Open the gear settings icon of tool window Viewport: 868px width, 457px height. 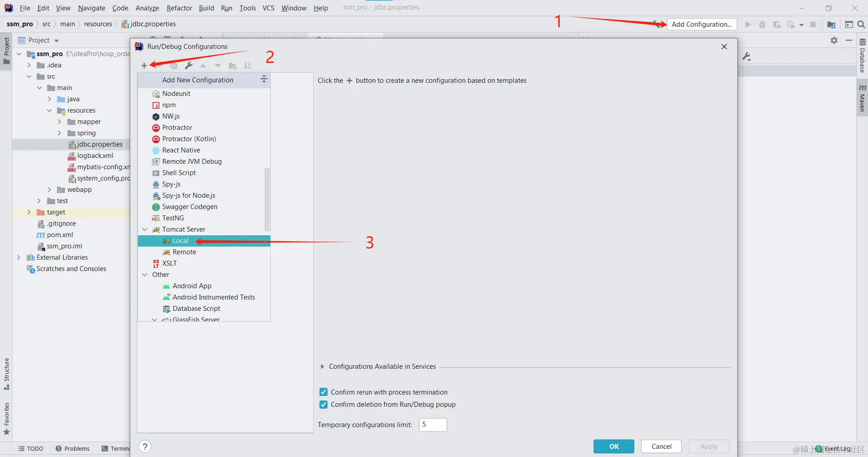click(834, 40)
